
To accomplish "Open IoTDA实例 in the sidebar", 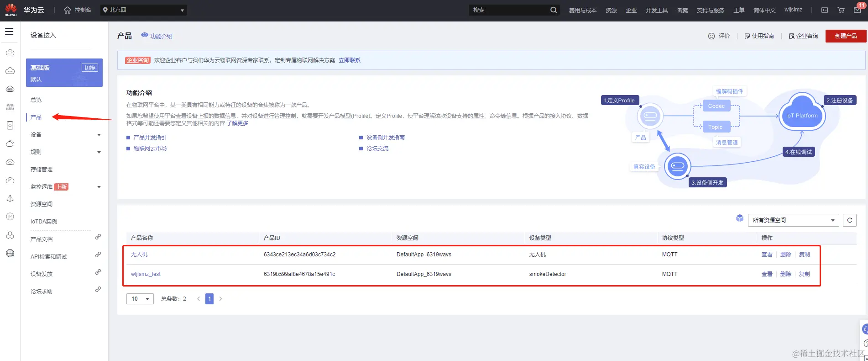I will point(44,222).
